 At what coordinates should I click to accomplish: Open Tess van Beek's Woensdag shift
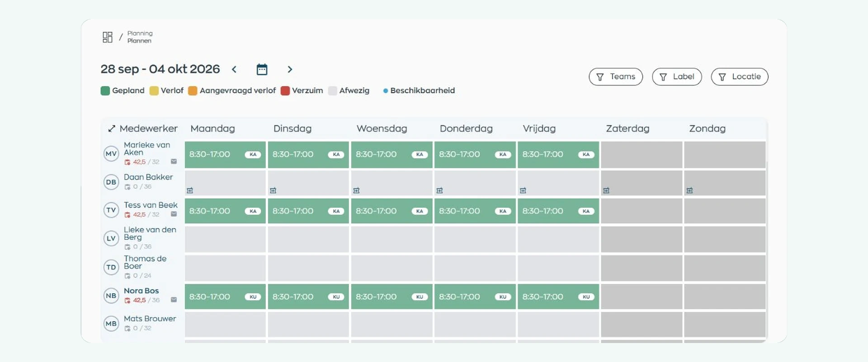tap(392, 211)
